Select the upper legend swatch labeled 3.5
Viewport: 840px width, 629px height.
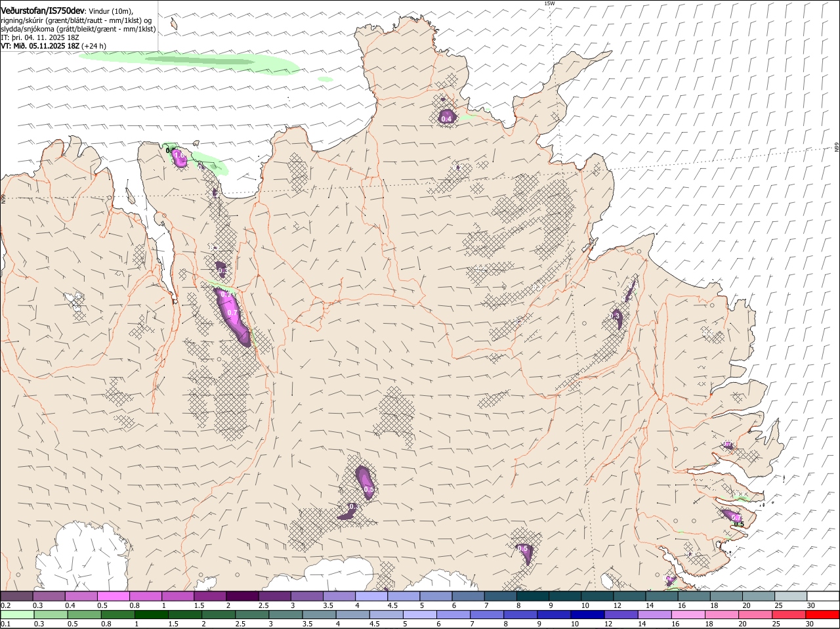(339, 596)
